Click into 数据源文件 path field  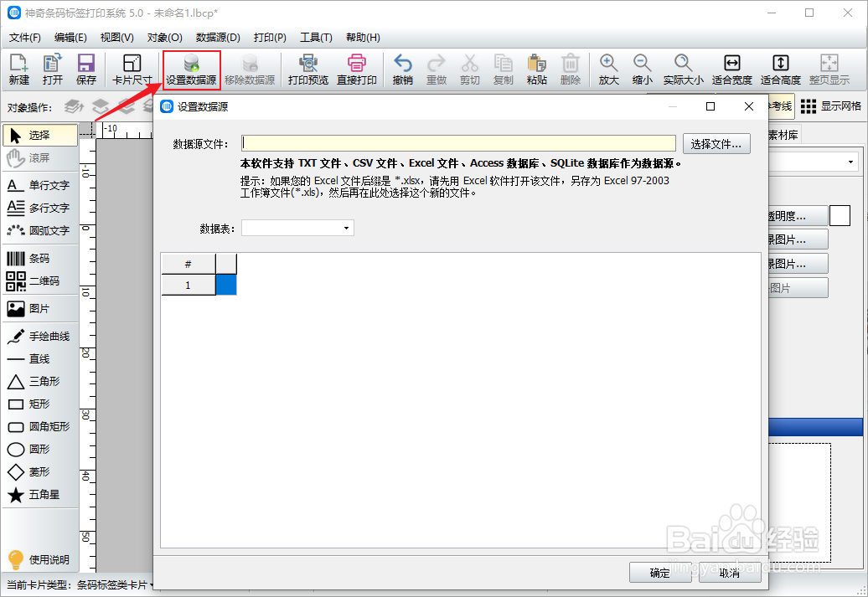coord(458,143)
